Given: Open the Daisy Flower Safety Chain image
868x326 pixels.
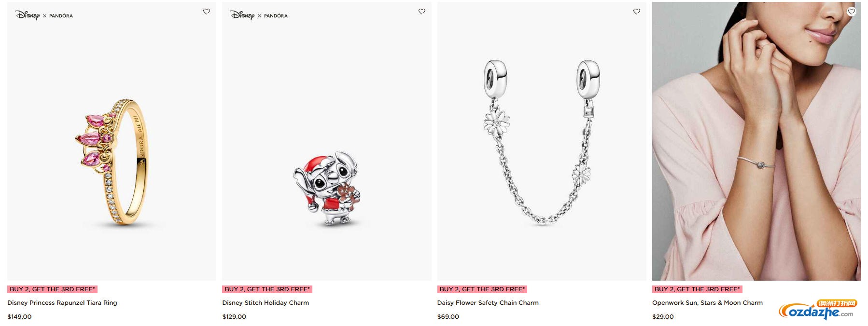Looking at the screenshot, I should [x=542, y=141].
